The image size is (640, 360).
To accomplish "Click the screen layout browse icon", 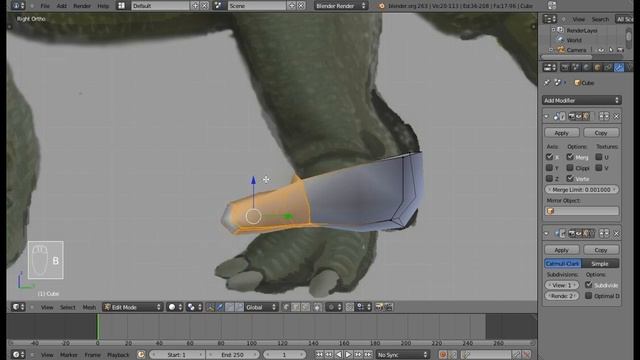I will 121,6.
